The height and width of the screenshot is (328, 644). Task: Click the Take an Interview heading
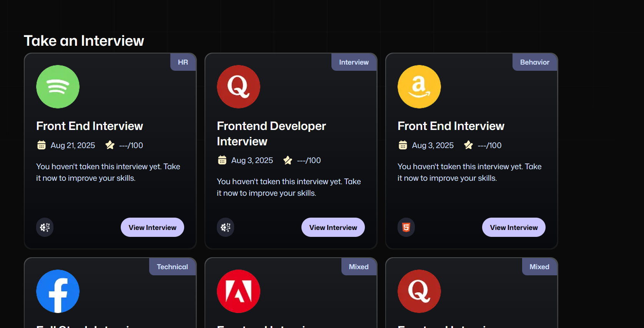pos(84,41)
